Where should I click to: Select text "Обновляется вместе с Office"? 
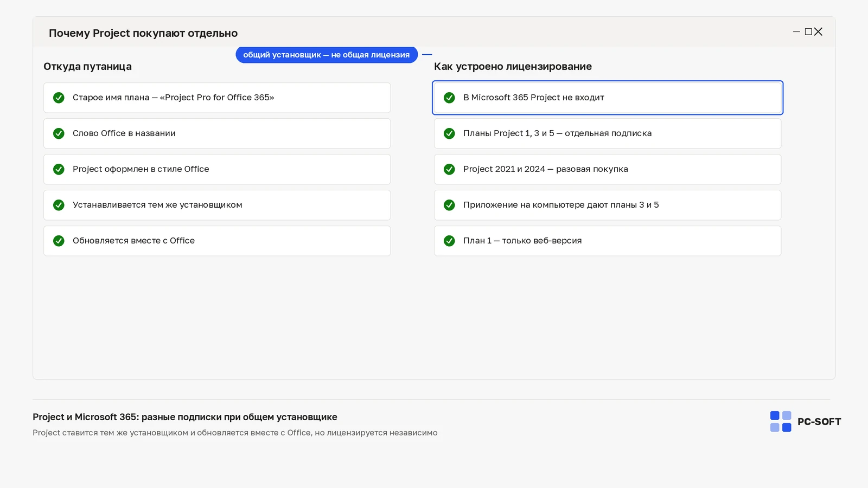click(x=133, y=241)
